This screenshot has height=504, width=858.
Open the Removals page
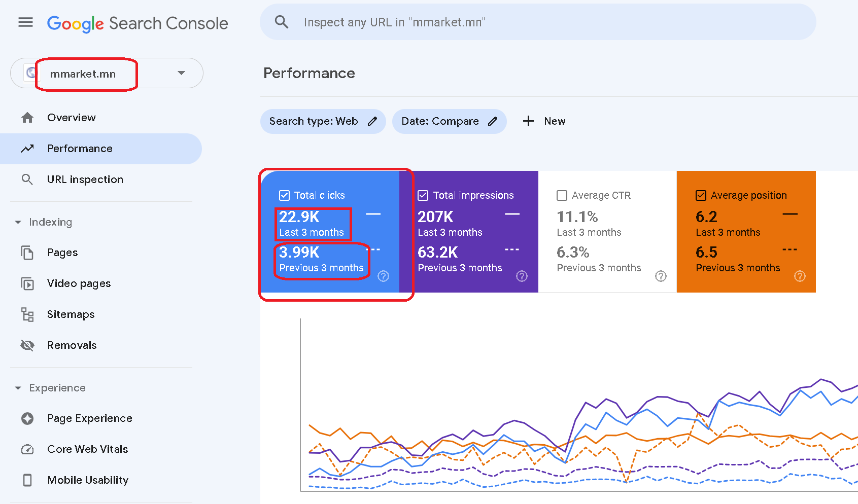72,345
